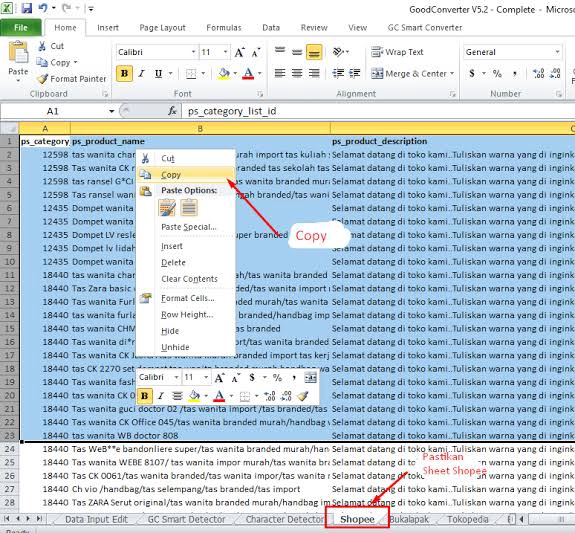The height and width of the screenshot is (533, 575).
Task: Click the yellow Fill Color bucket swatch
Action: pyautogui.click(x=223, y=74)
